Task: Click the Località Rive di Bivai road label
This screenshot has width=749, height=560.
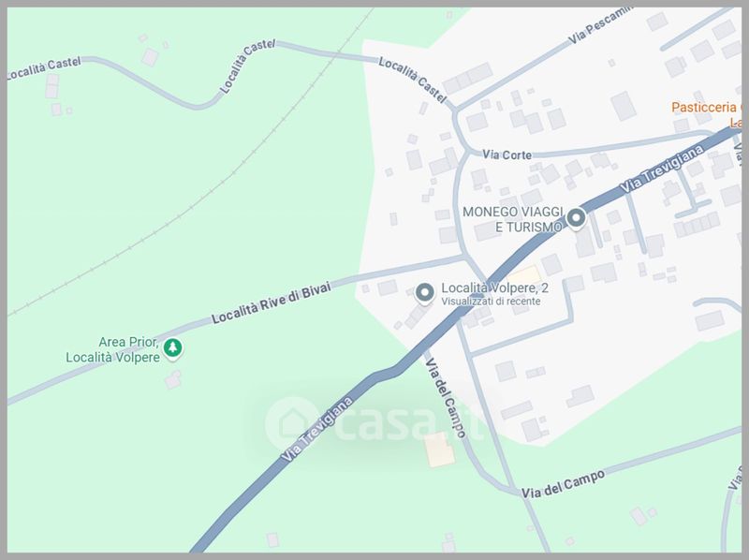Action: [271, 303]
